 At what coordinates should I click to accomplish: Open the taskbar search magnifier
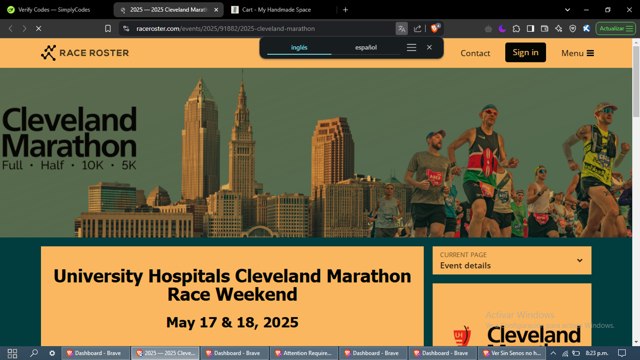[34, 353]
